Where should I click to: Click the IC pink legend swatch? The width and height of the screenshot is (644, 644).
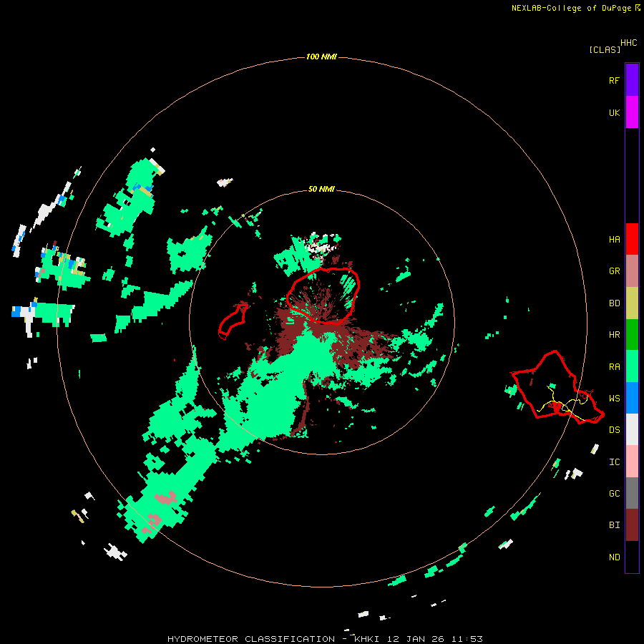(x=632, y=462)
